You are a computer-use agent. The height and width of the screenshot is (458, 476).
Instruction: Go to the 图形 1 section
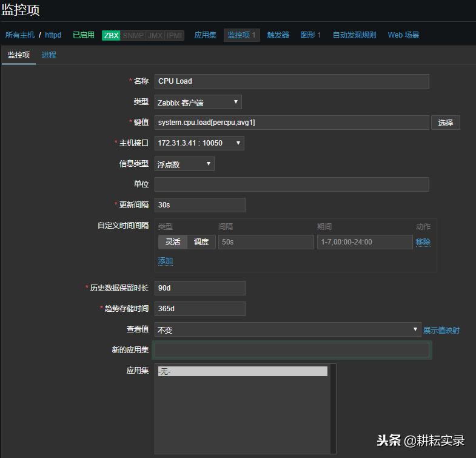click(x=310, y=35)
